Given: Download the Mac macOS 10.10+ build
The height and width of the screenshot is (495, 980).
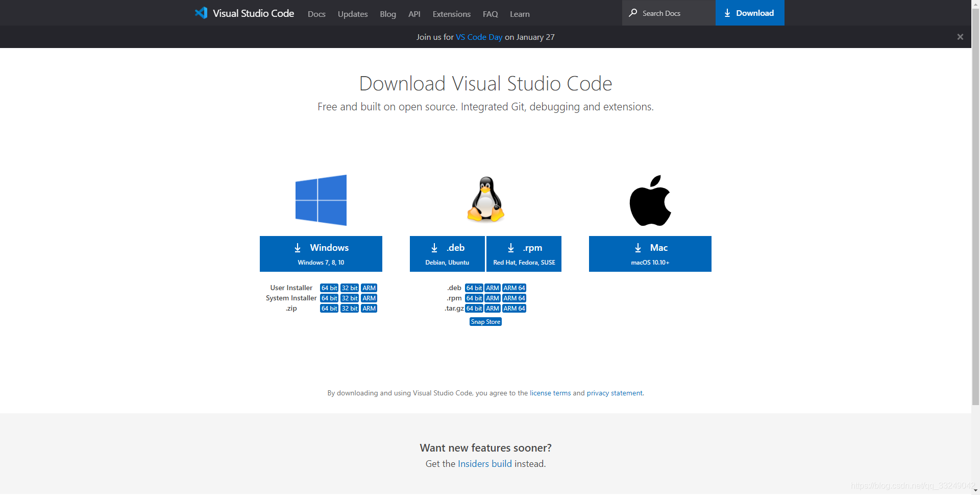Looking at the screenshot, I should tap(650, 254).
